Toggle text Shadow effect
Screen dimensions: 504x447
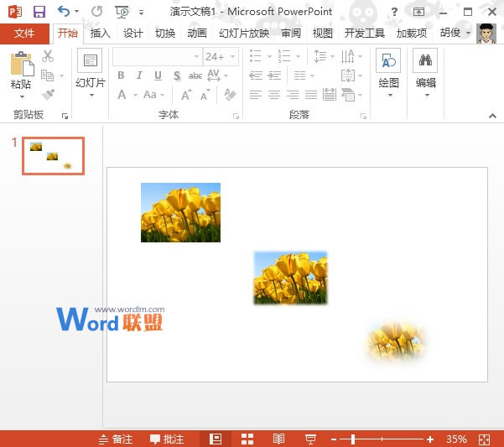[176, 75]
